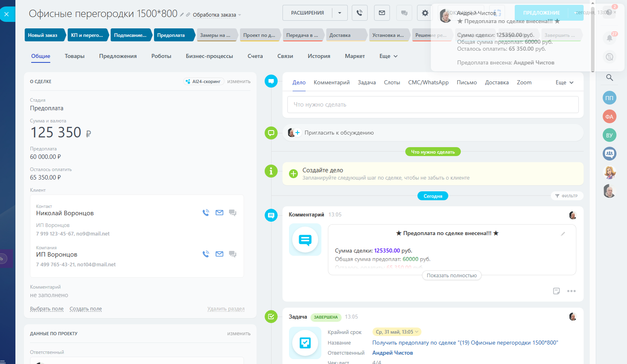
Task: Click the Создать поле link
Action: pyautogui.click(x=86, y=309)
